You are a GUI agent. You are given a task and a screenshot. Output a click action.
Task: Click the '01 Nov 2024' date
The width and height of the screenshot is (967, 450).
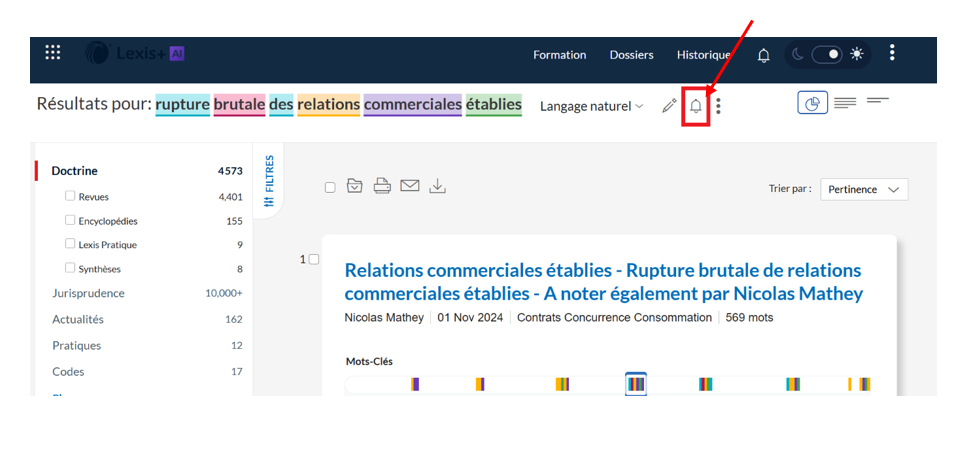(x=470, y=317)
